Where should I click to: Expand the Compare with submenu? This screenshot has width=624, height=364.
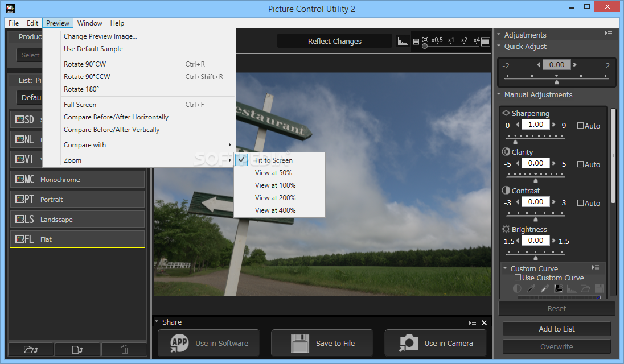[x=138, y=144]
